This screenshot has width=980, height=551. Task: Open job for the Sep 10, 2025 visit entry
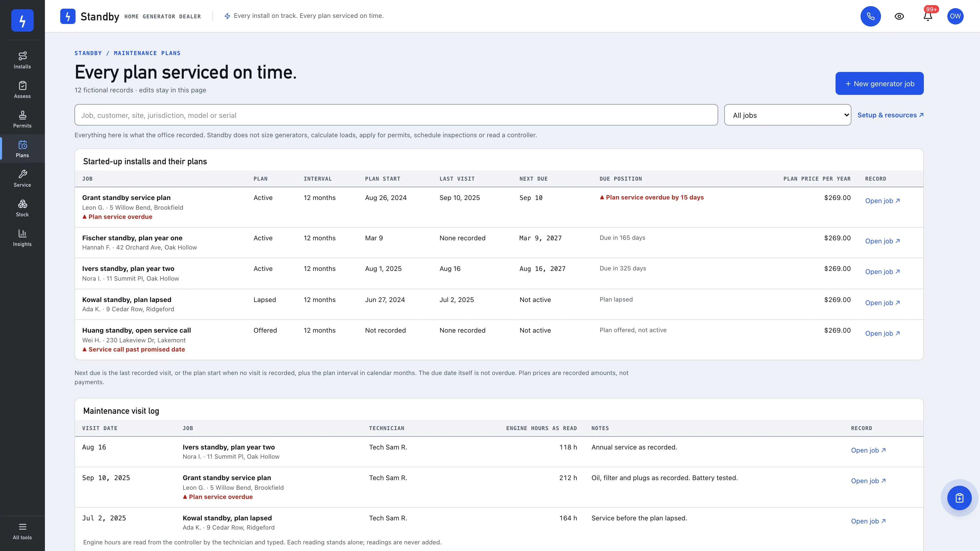tap(868, 481)
